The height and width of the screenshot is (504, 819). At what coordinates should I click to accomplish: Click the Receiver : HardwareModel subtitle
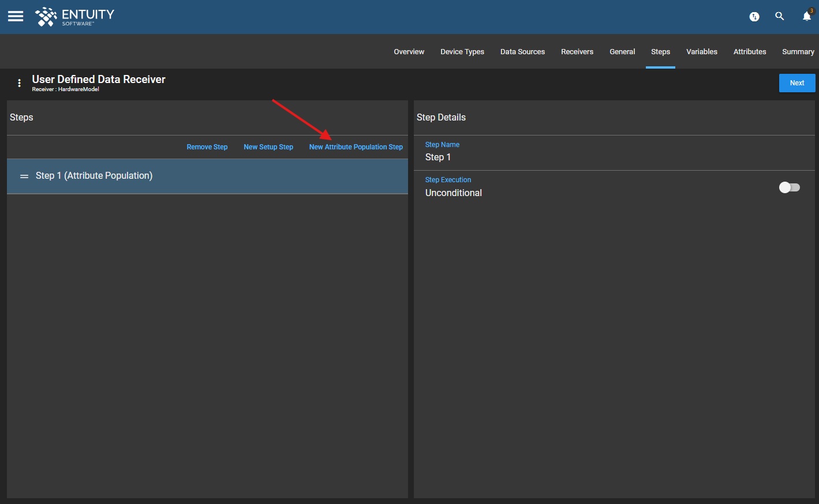(x=65, y=89)
